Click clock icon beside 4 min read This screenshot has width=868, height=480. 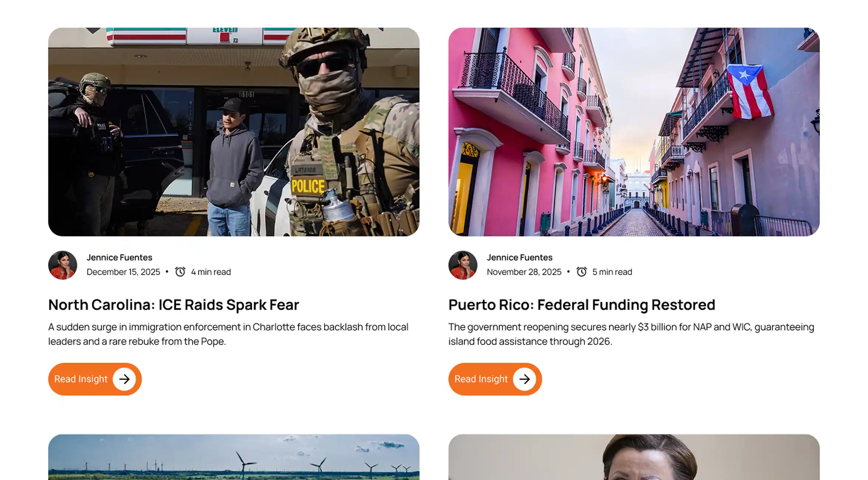[x=180, y=272]
